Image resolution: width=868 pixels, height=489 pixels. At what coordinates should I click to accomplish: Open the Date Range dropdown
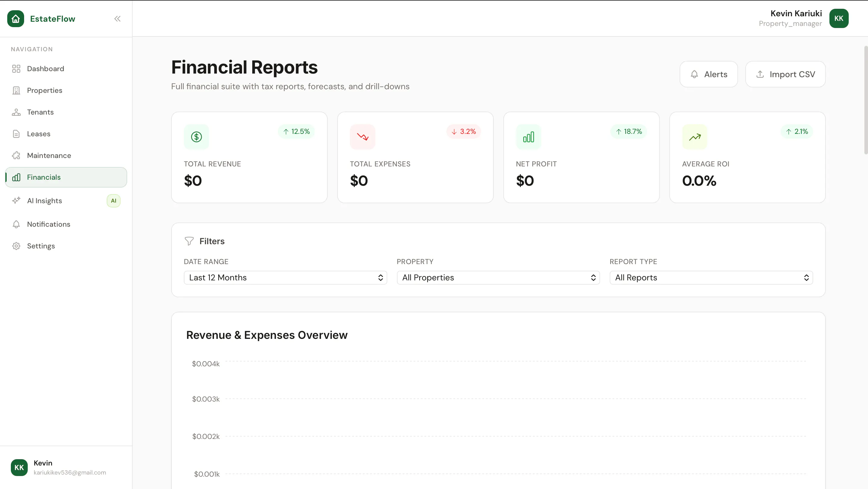[285, 278]
